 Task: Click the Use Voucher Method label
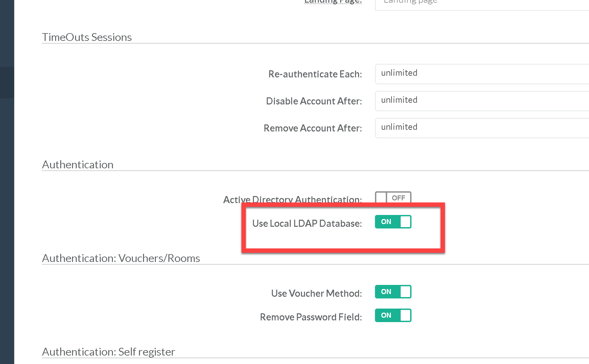pyautogui.click(x=316, y=293)
